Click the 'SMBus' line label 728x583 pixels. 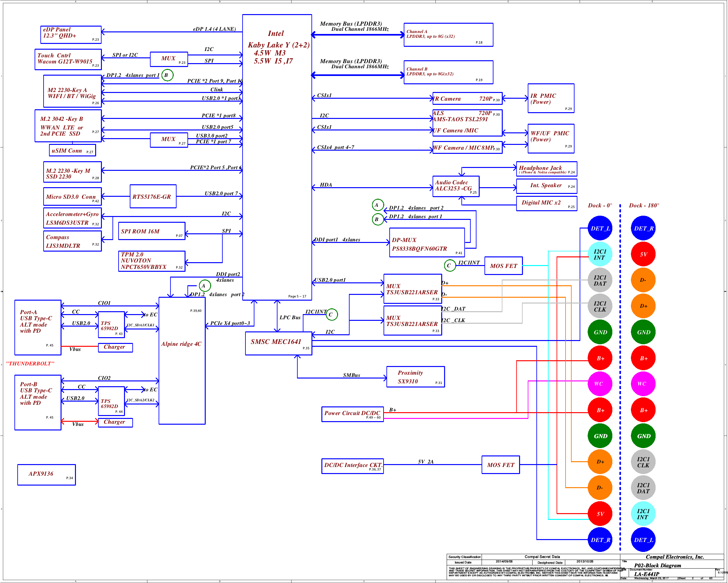click(352, 375)
